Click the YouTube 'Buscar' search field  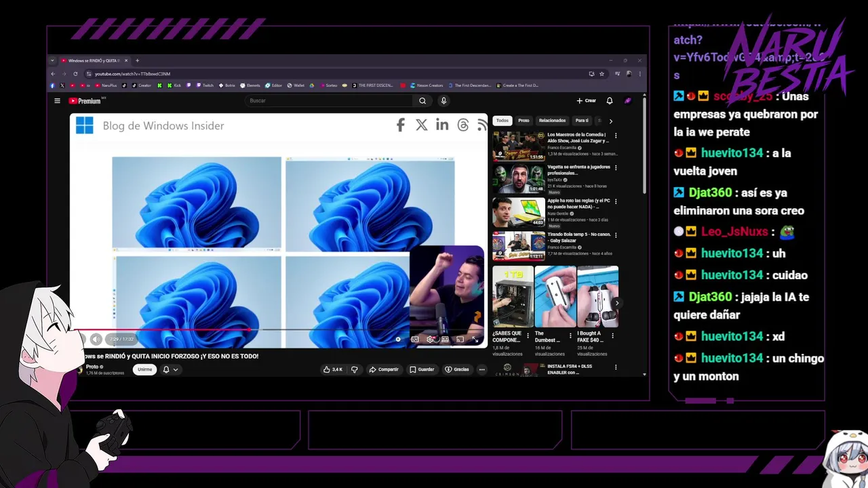coord(329,101)
